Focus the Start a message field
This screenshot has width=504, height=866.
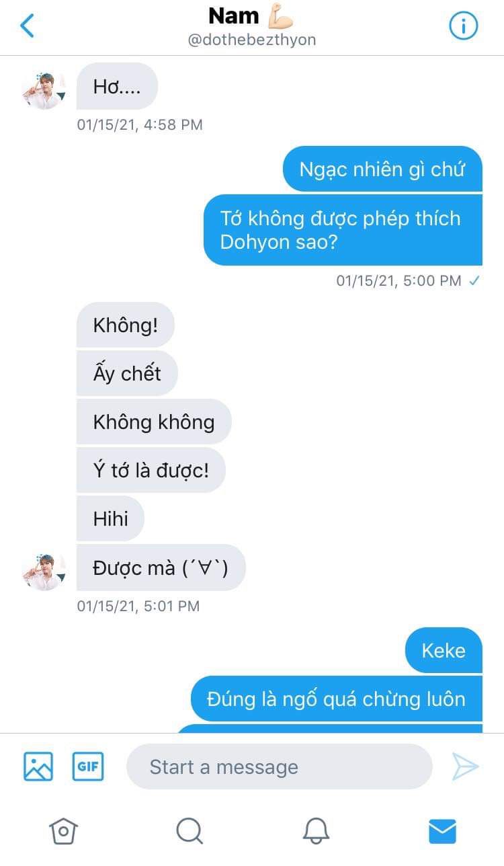click(x=279, y=766)
